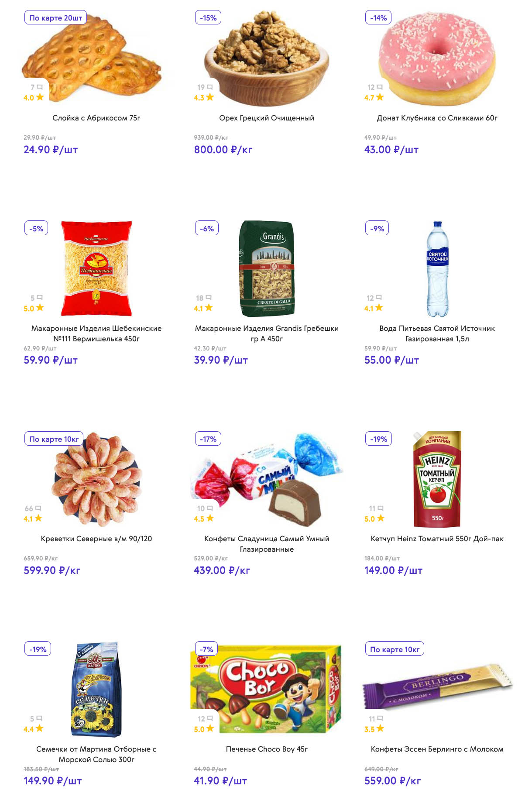Click the comments icon for Choco Boy cookies
The image size is (532, 797).
coord(210,718)
